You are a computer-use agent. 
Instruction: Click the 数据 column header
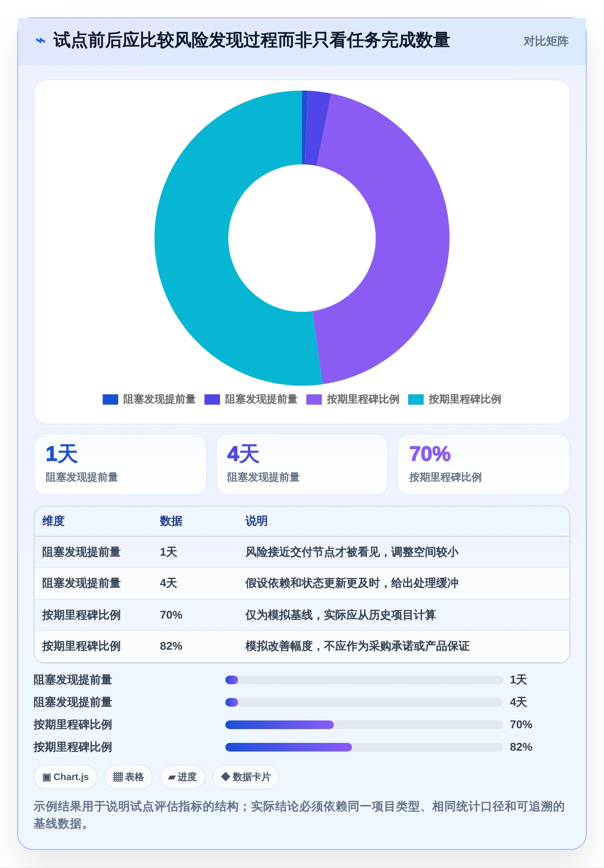click(171, 521)
